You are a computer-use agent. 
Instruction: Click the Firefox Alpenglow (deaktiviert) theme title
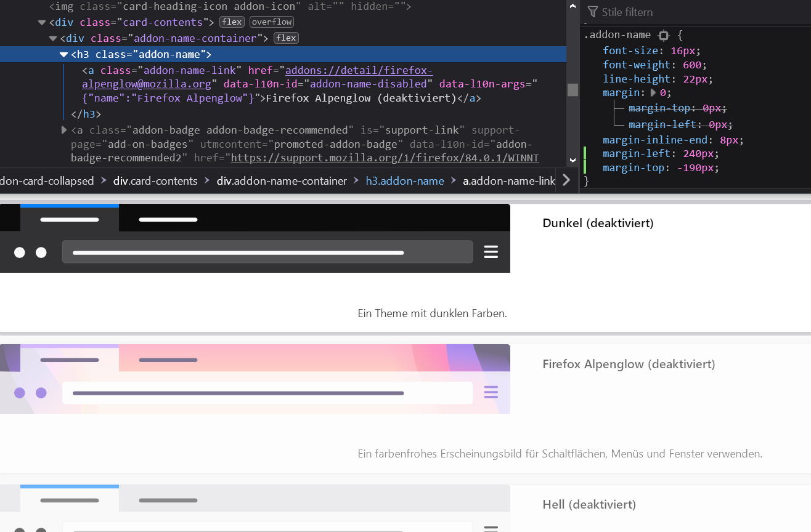[x=629, y=364]
